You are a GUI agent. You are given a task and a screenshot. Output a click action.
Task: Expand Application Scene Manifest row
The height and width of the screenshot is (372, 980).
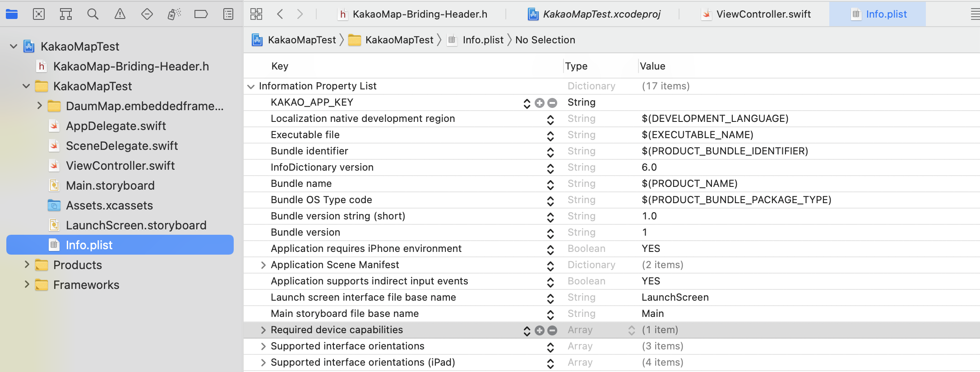[x=263, y=265]
